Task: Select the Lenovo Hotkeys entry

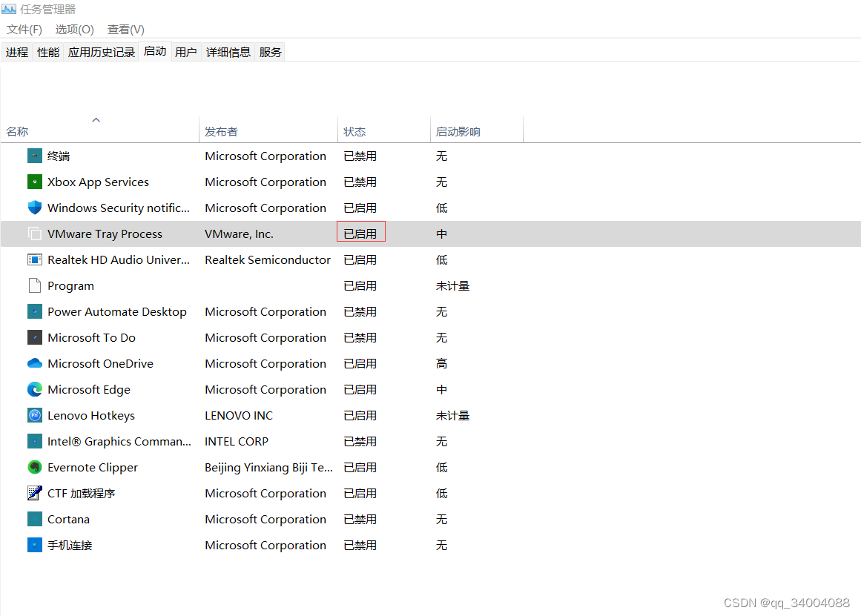Action: tap(91, 415)
